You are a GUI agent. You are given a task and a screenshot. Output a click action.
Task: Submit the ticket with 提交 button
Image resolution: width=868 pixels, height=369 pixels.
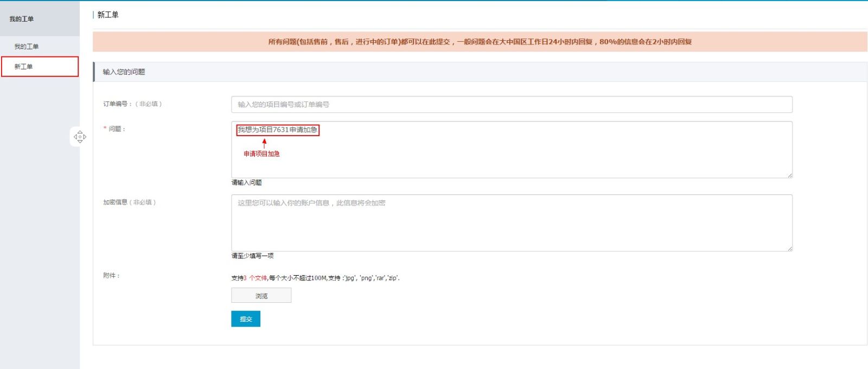tap(245, 319)
